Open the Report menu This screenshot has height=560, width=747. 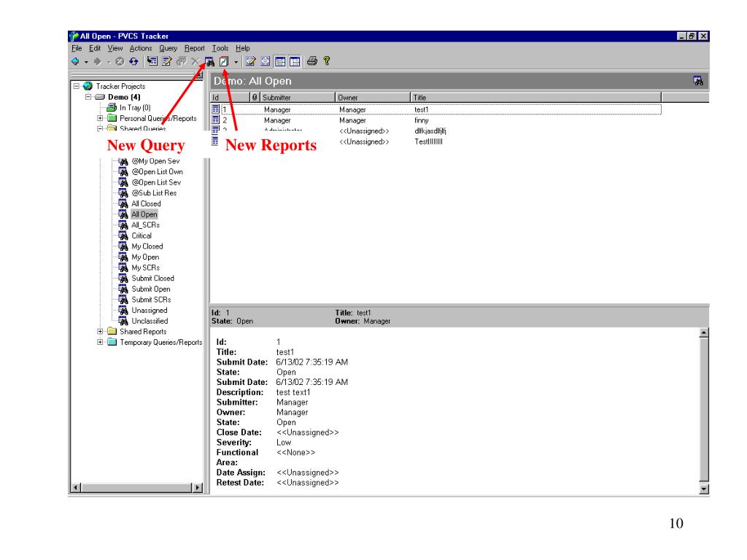(194, 48)
